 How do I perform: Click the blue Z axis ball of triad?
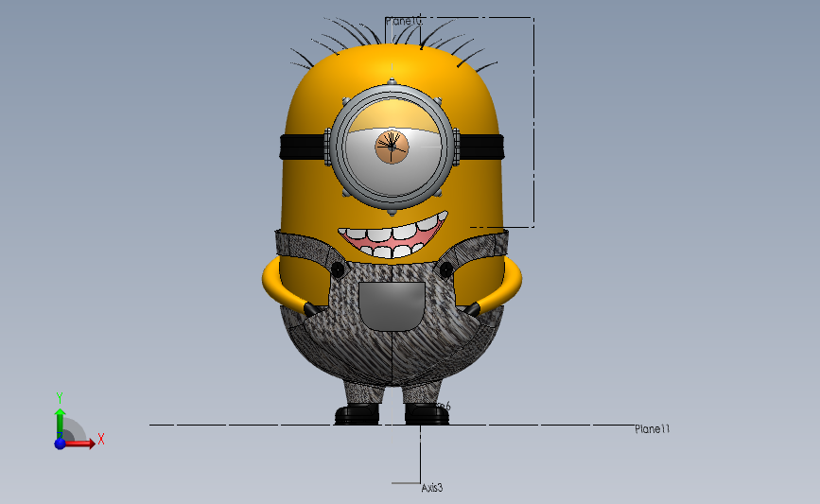(x=60, y=443)
